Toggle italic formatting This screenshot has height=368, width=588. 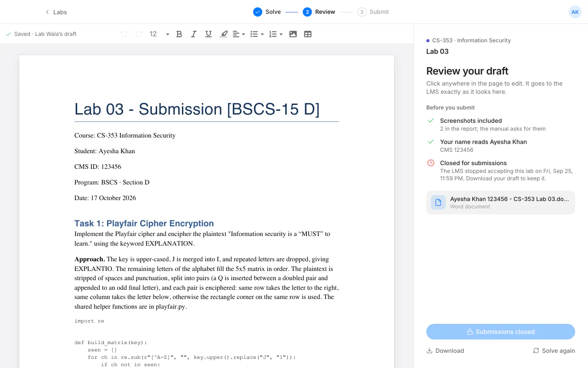tap(194, 34)
